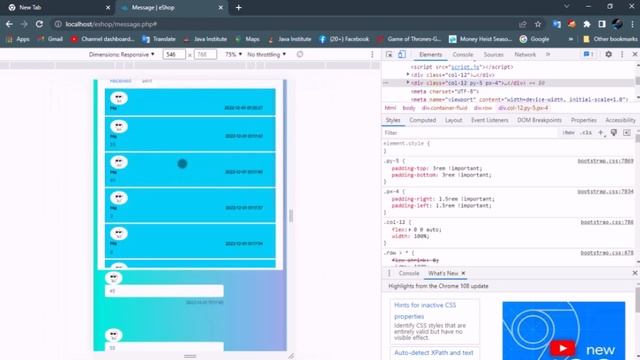The image size is (640, 360).
Task: Toggle rendering emulations paintbrush icon in Styles
Action: pyautogui.click(x=613, y=133)
